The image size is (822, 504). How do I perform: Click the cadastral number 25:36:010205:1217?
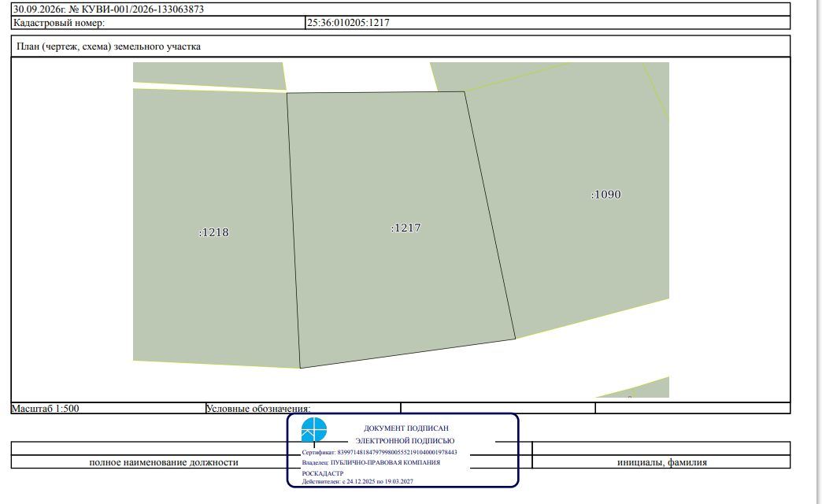(x=348, y=23)
